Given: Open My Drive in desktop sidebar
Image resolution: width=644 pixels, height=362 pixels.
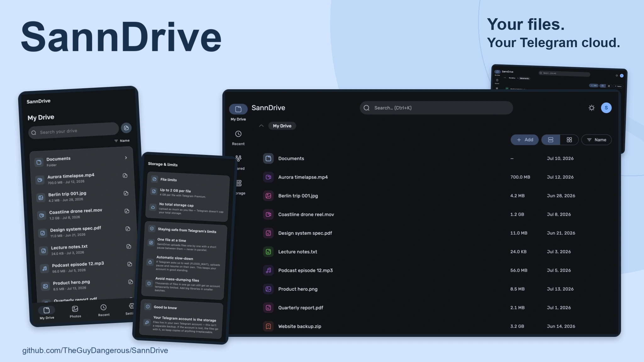Looking at the screenshot, I should pyautogui.click(x=238, y=112).
